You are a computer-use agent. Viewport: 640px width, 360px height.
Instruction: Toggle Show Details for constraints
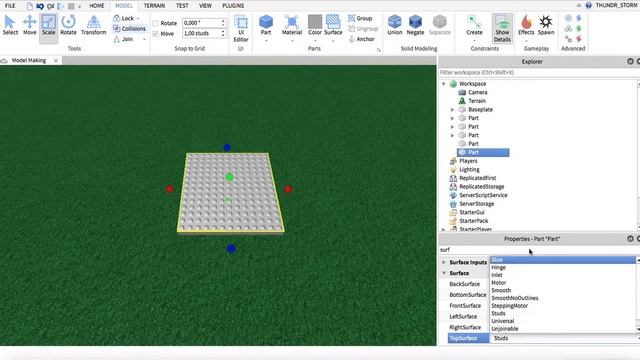pos(502,28)
